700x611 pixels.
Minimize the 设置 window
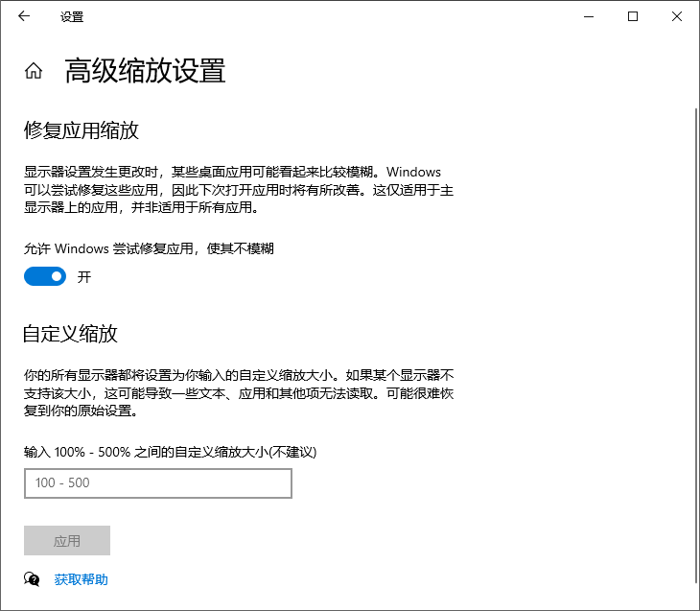589,16
